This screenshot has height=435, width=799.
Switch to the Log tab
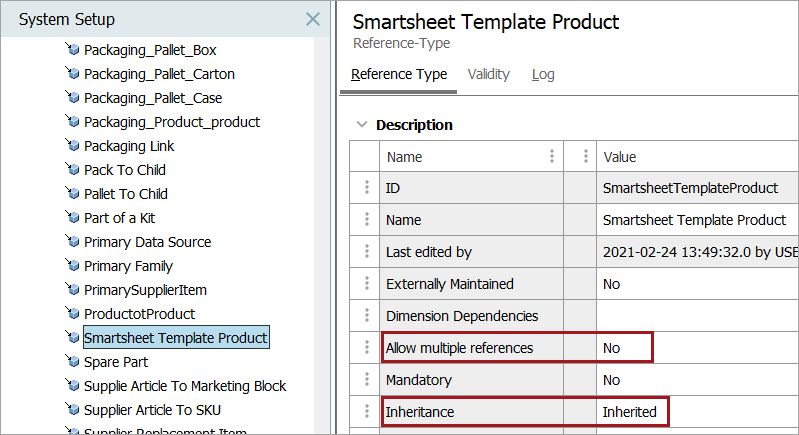point(543,74)
